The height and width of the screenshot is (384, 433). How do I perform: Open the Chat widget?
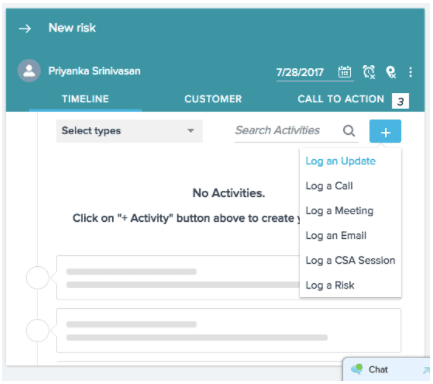(x=386, y=369)
